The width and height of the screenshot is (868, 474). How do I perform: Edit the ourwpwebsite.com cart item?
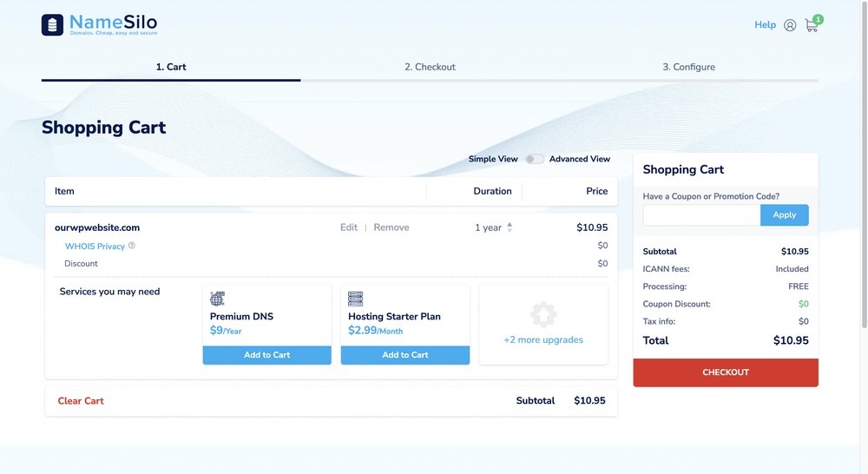point(349,227)
